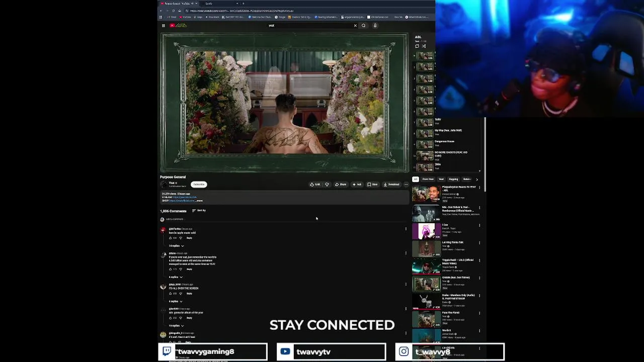Subscribe to the Yeat channel

tap(199, 185)
